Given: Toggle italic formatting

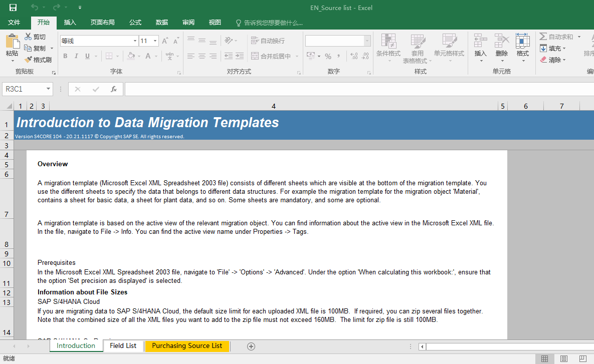Looking at the screenshot, I should pos(76,56).
